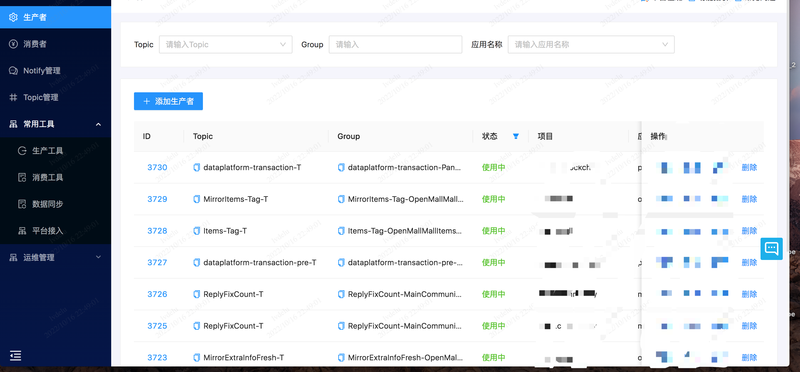
Task: Click copy icon beside Items-Tag-T topic
Action: point(196,231)
